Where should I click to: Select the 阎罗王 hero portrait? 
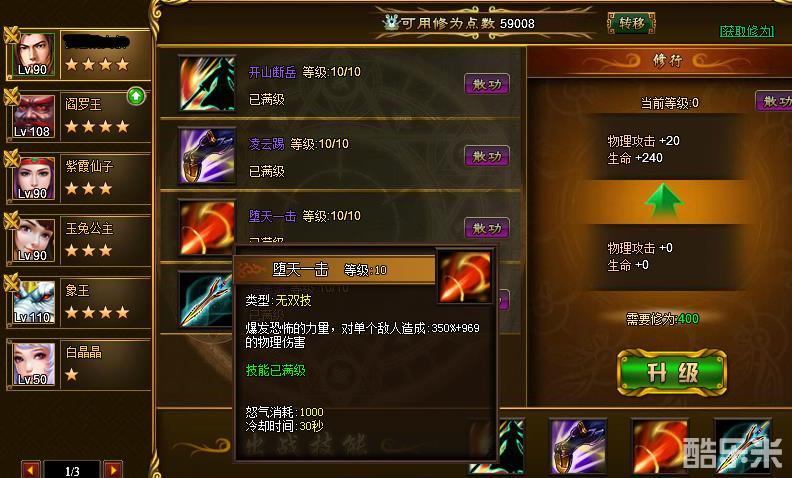coord(34,117)
